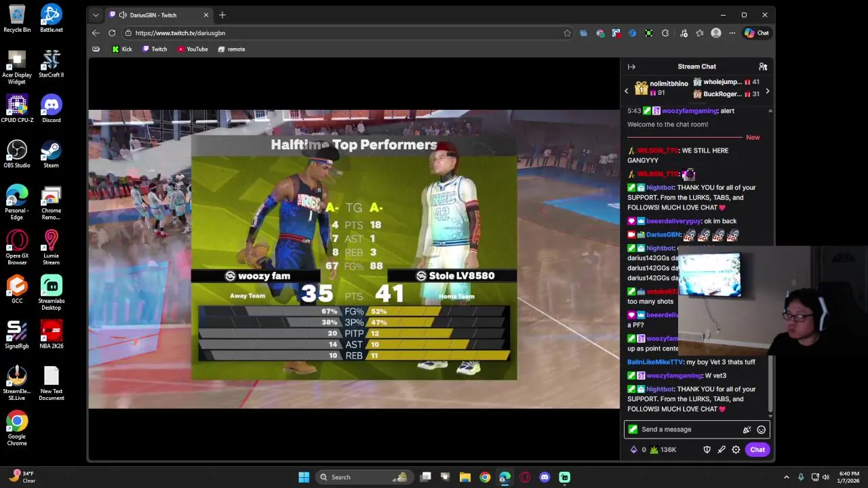Viewport: 868px width, 488px height.
Task: Collapse the Stream Chat panel
Action: click(x=631, y=66)
